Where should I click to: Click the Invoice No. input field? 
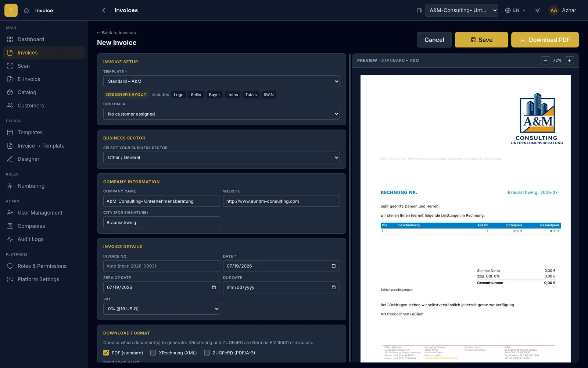(162, 266)
